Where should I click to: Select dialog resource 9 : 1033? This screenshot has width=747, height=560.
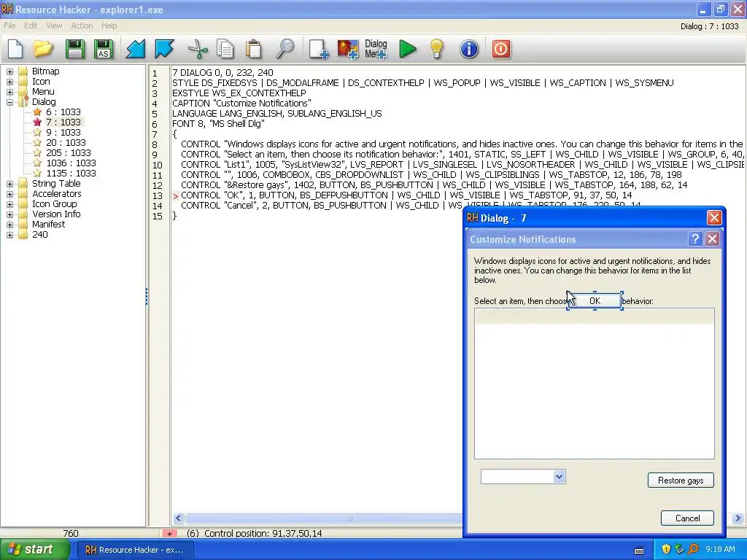[x=63, y=133]
